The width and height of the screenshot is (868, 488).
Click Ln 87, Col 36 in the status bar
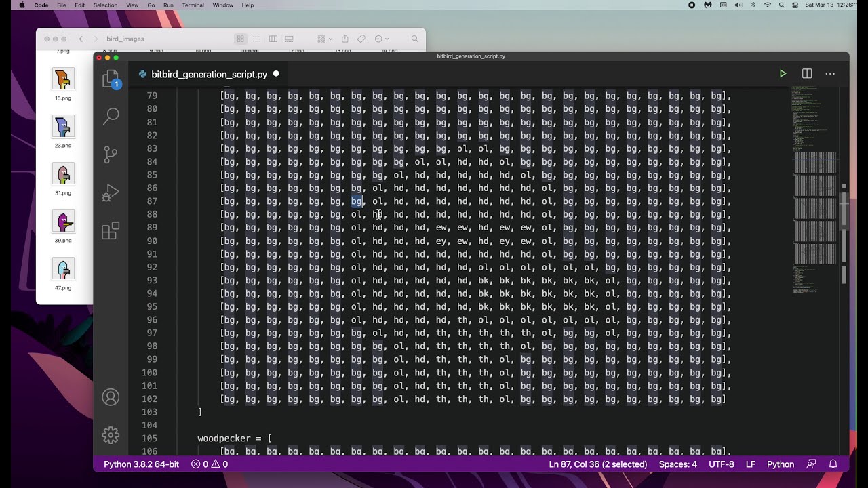click(x=597, y=464)
